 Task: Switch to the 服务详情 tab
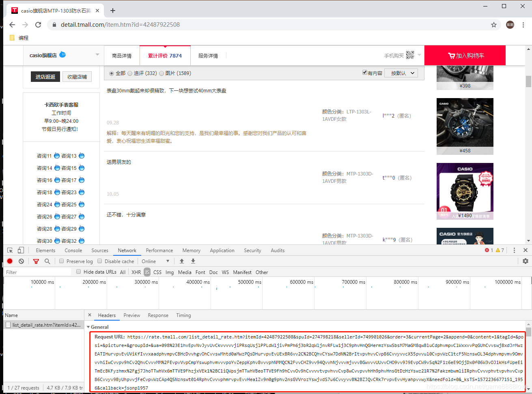[x=208, y=56]
